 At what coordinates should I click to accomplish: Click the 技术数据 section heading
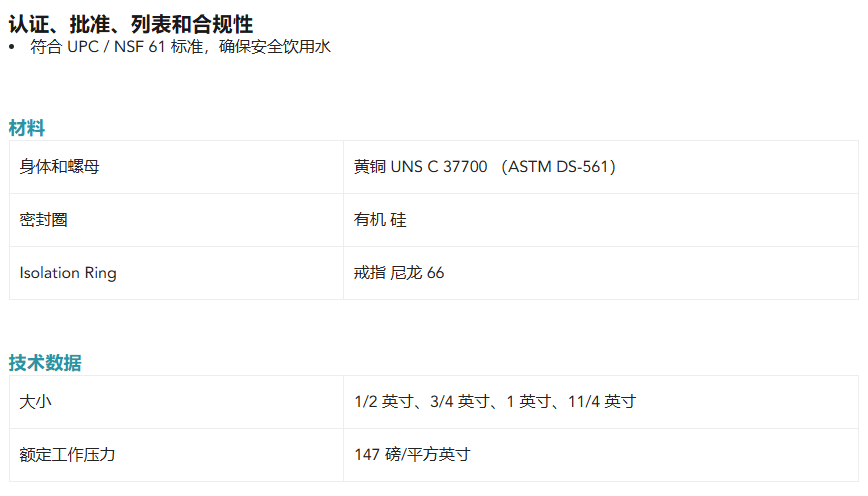45,363
